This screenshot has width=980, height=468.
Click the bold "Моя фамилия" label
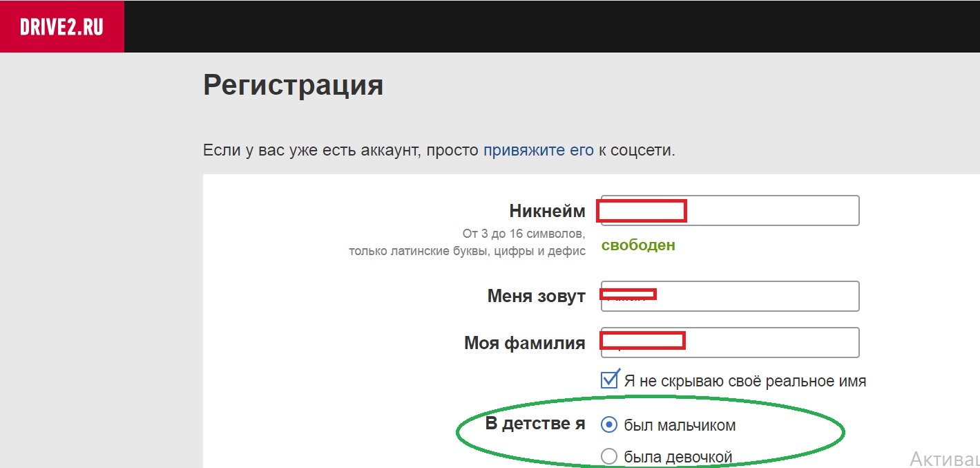pyautogui.click(x=524, y=343)
